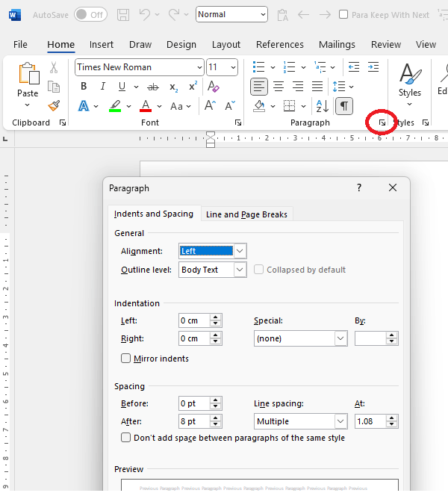Viewport: 448px width, 493px height.
Task: Open Paragraph settings dialog launcher
Action: (x=382, y=123)
